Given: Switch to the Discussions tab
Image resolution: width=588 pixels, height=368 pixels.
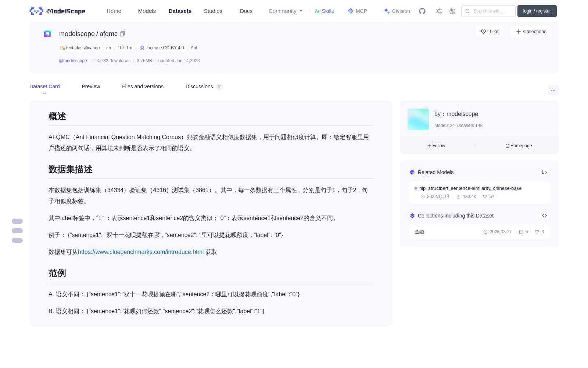Looking at the screenshot, I should (x=204, y=86).
